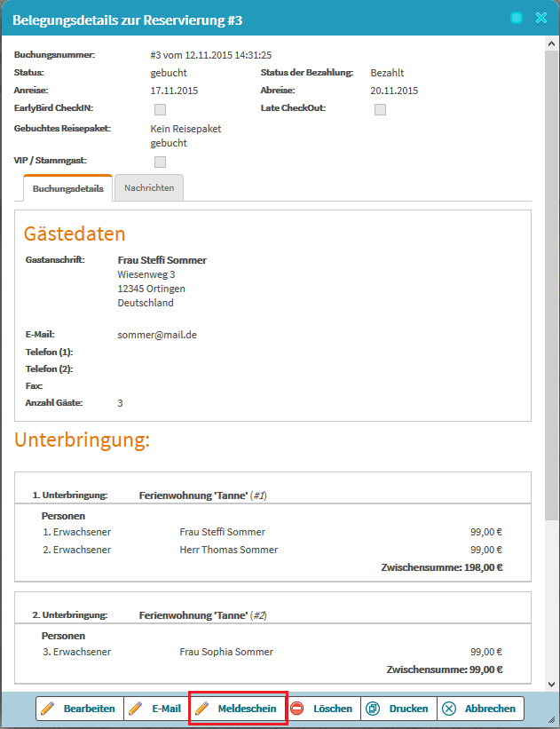Select the Buchungsdetails tab

[67, 188]
